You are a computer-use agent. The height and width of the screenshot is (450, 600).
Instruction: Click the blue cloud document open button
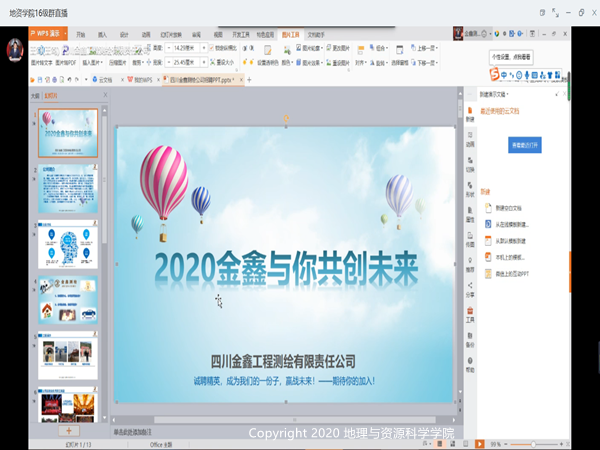525,144
